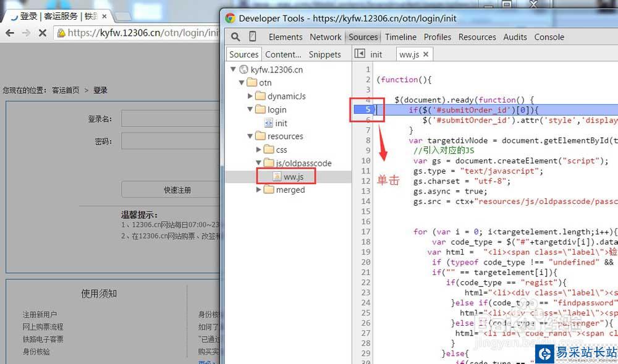Close the ww.js editor tab
The height and width of the screenshot is (364, 618).
pos(426,54)
